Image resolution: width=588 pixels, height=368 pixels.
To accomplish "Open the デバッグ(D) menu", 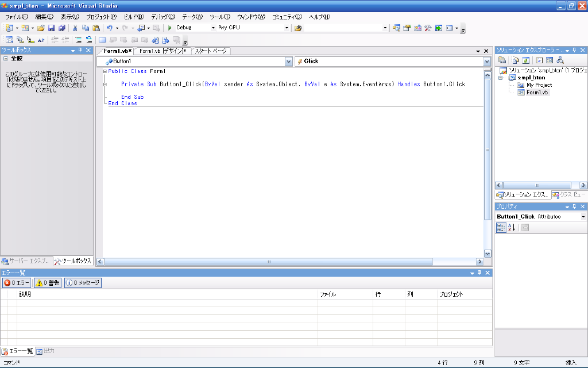I will click(x=163, y=17).
